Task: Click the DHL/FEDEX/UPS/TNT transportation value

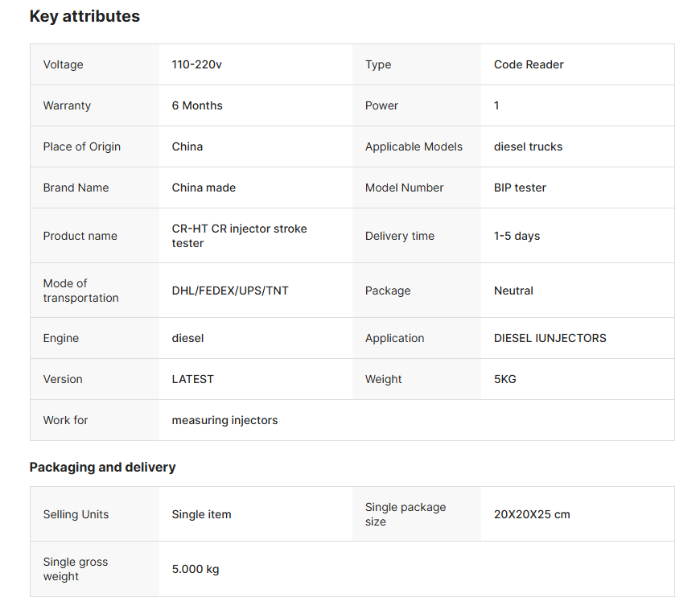Action: [x=230, y=291]
